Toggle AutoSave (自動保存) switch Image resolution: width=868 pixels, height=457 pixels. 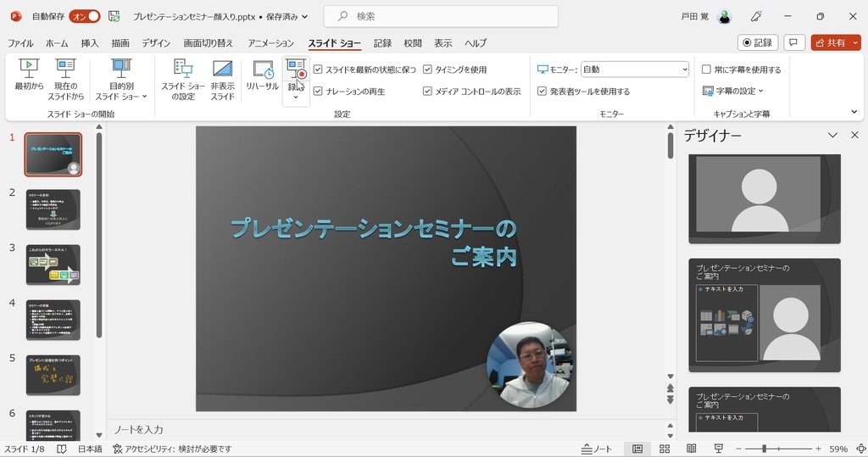tap(85, 17)
